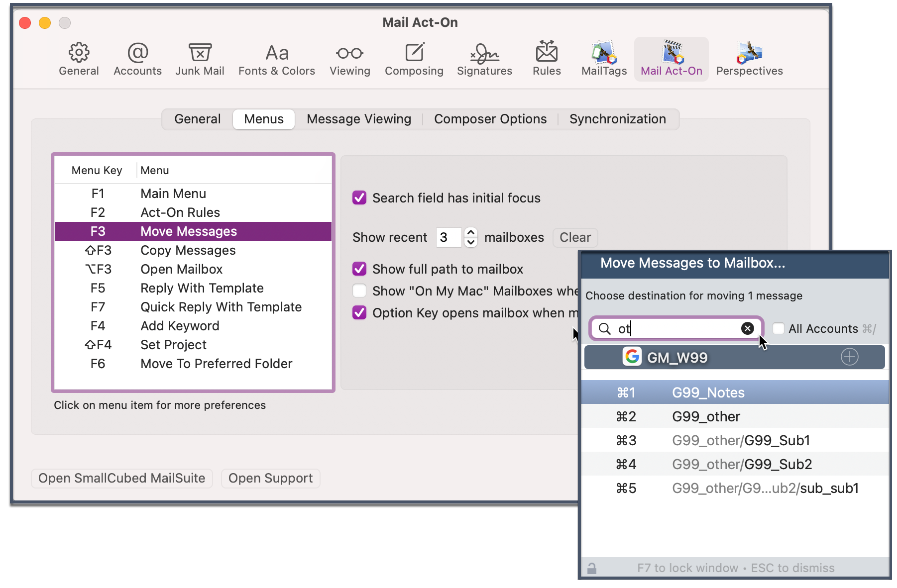
Task: Open Junk Mail preferences
Action: pyautogui.click(x=200, y=59)
